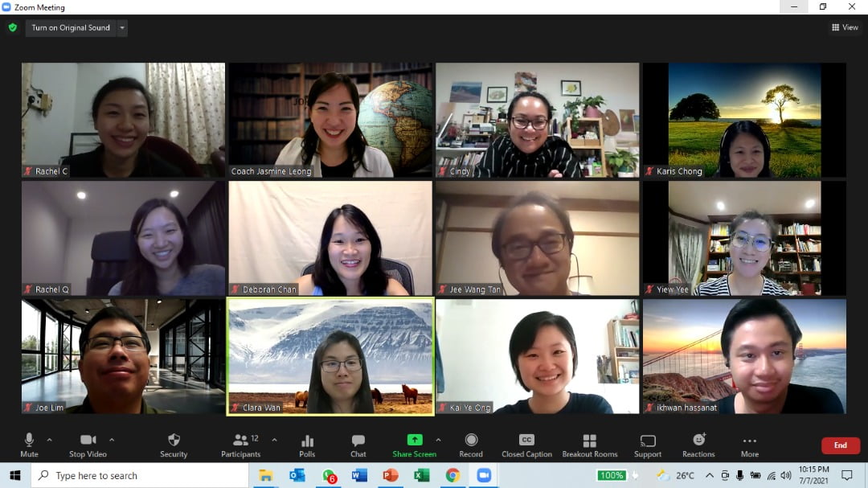Open Google Chrome from the taskbar
The width and height of the screenshot is (868, 488).
tap(452, 475)
